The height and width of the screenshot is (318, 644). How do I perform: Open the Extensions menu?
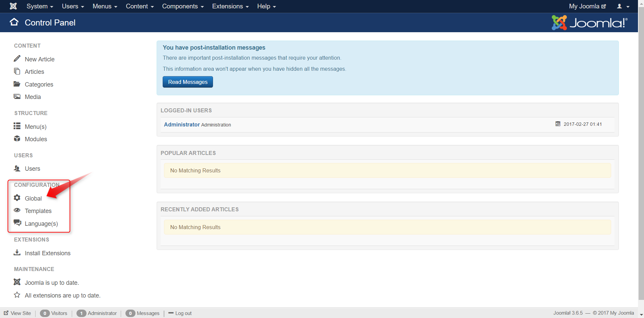230,6
